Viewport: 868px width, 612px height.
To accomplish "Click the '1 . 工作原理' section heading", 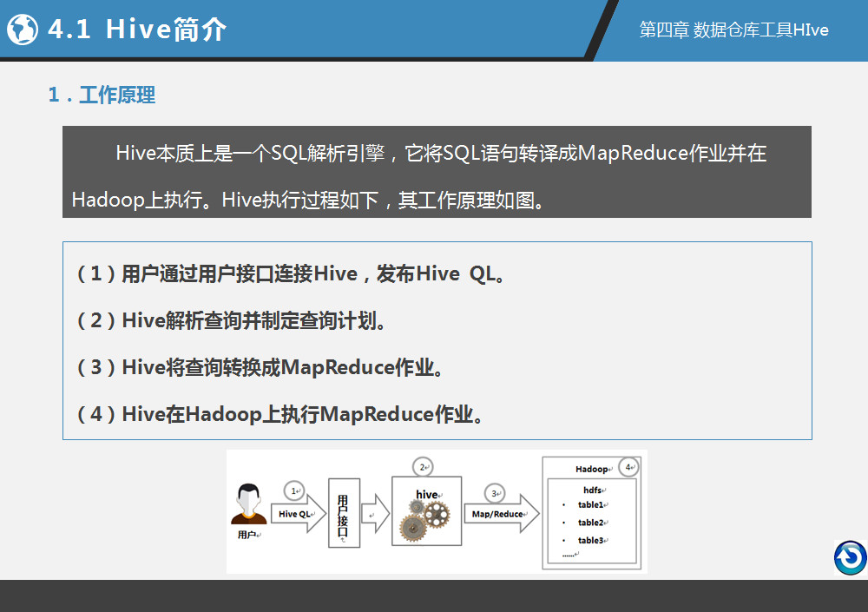I will coord(102,95).
